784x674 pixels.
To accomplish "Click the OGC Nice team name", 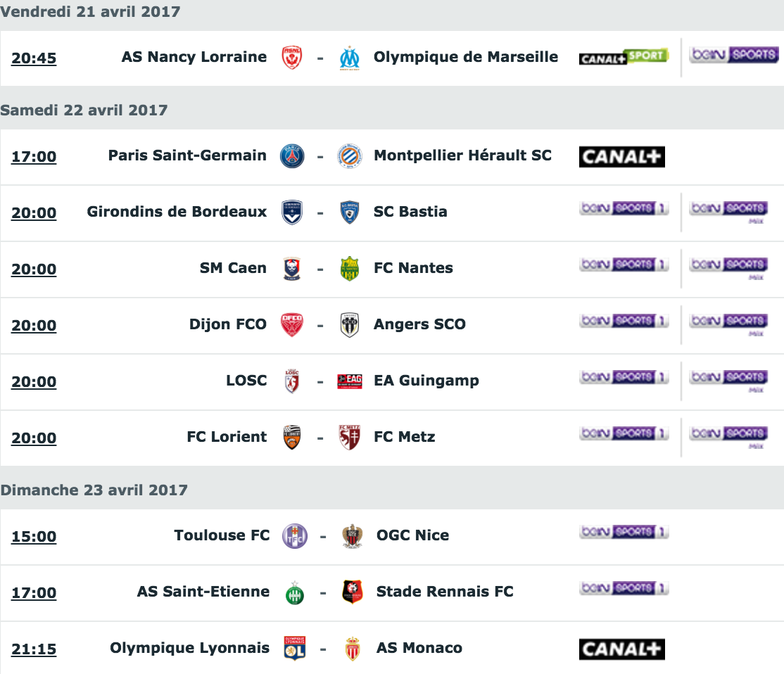I will [412, 535].
